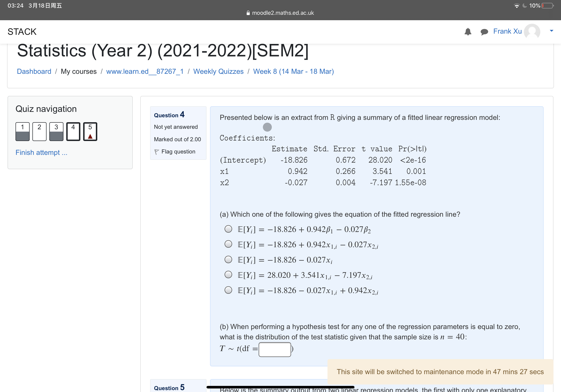This screenshot has height=392, width=561.
Task: Open the user account dropdown arrow
Action: point(551,31)
